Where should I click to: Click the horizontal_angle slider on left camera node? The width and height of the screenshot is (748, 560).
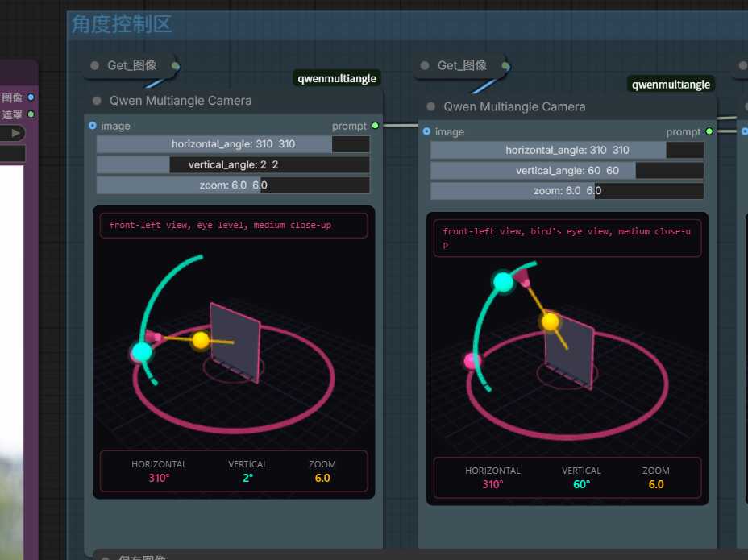pyautogui.click(x=233, y=144)
